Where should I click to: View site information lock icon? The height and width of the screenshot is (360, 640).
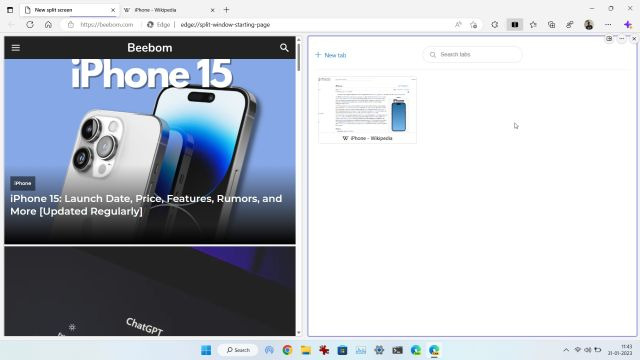(x=71, y=24)
